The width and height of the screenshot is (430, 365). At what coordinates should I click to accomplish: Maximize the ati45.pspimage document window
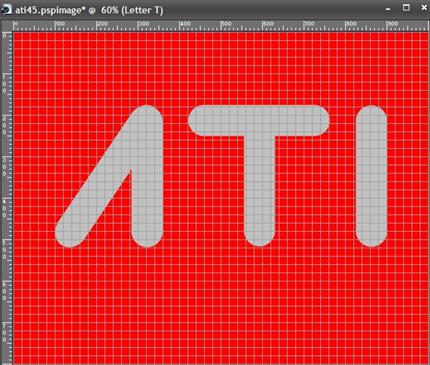tap(406, 8)
